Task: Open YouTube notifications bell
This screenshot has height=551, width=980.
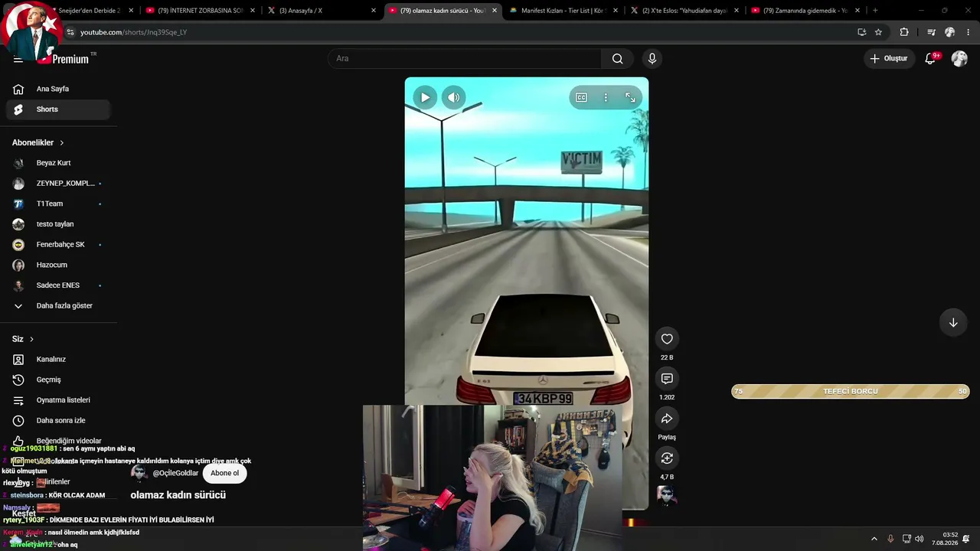Action: coord(931,58)
